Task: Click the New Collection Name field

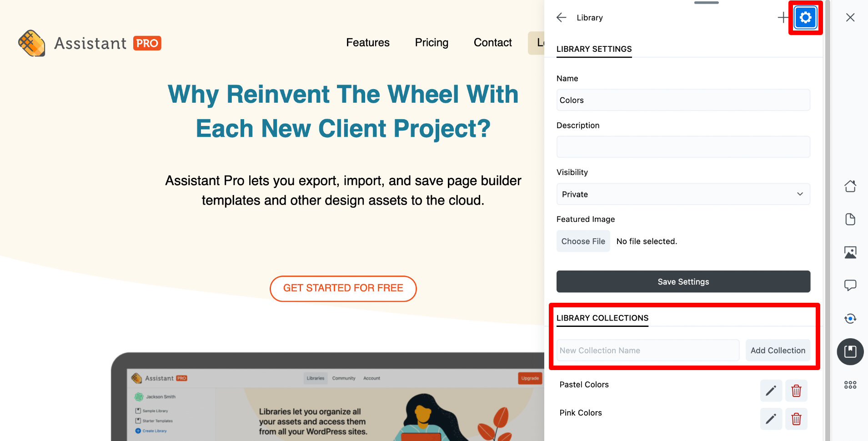Action: pyautogui.click(x=647, y=350)
